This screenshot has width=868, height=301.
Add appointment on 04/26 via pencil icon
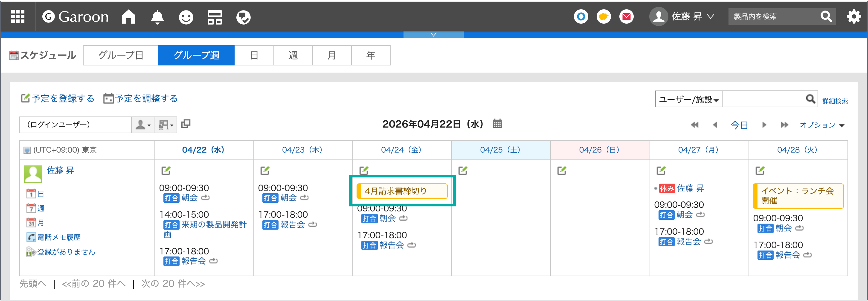[562, 171]
